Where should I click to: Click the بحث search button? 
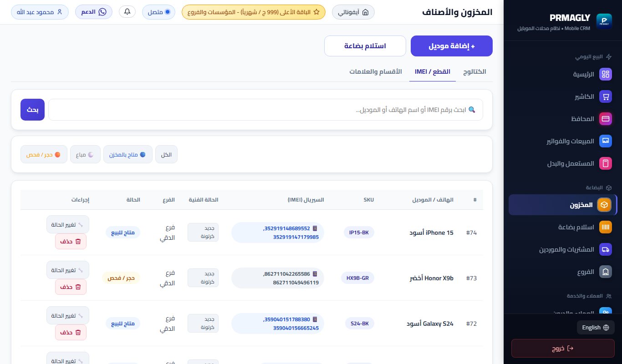(32, 110)
